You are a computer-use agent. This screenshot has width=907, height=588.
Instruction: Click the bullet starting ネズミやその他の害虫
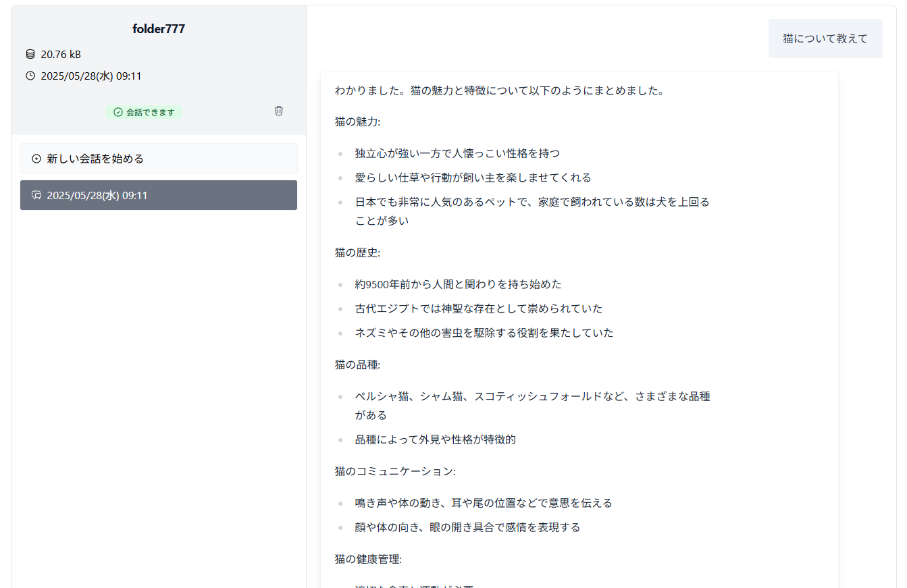pos(484,333)
